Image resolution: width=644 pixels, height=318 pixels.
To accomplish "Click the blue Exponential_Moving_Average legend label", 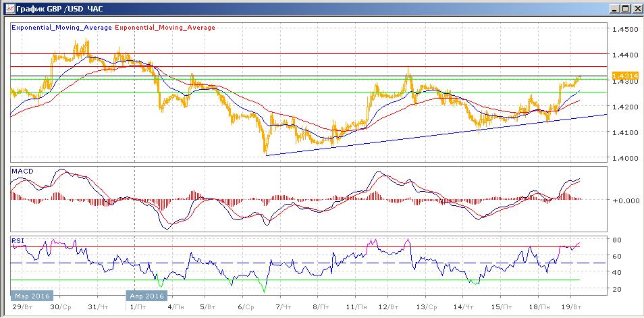I will [61, 28].
